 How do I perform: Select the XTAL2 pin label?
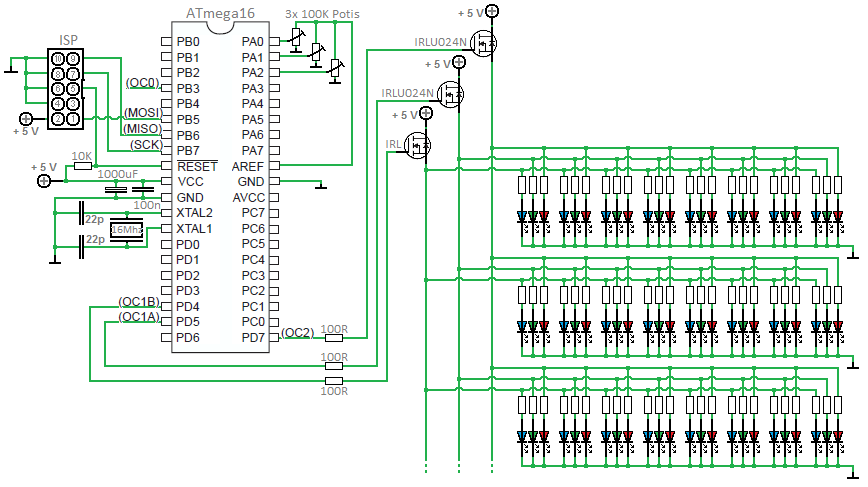tap(194, 213)
